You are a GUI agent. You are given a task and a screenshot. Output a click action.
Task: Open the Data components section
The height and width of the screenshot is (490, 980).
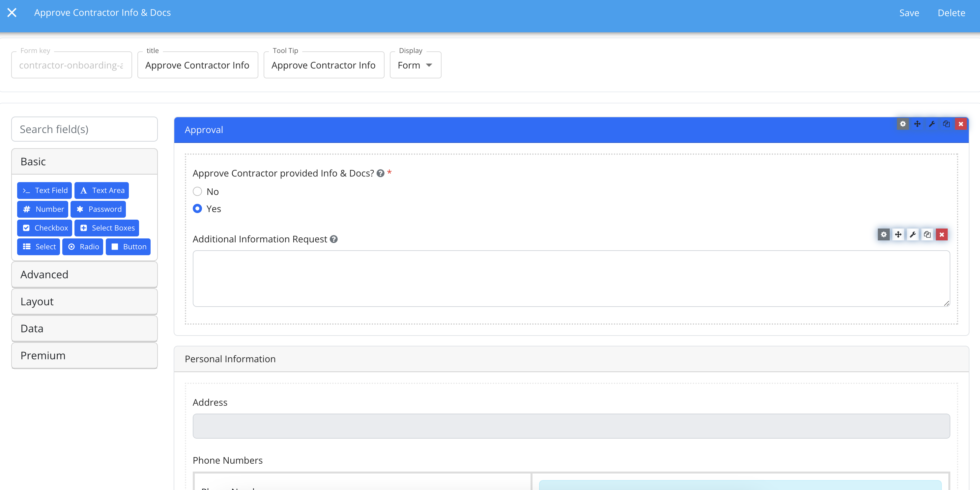click(84, 328)
